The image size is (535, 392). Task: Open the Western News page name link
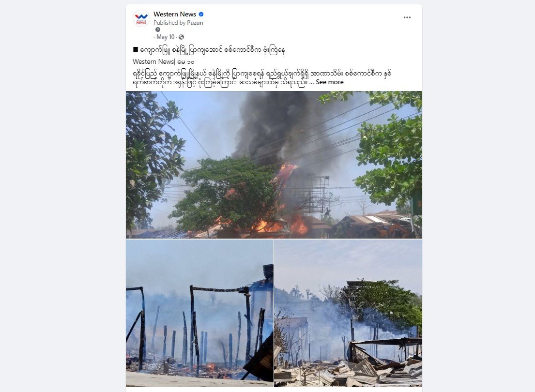point(175,14)
